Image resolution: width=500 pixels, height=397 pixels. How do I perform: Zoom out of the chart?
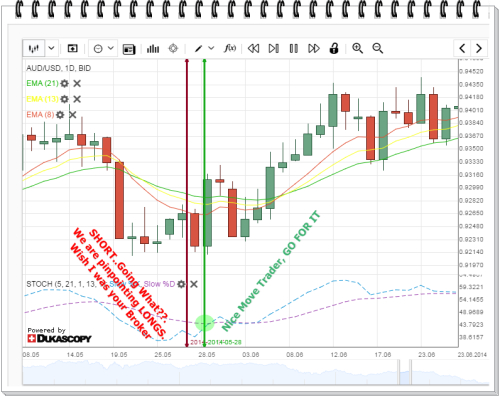378,49
